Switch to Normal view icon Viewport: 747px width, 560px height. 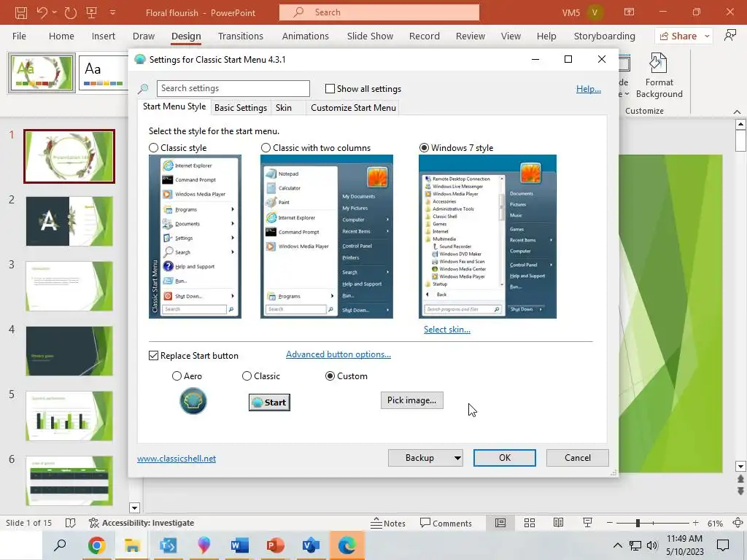500,523
